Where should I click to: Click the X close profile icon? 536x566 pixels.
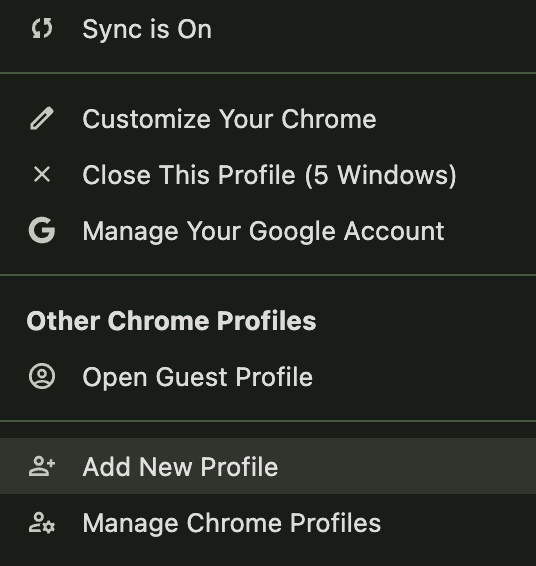[42, 175]
